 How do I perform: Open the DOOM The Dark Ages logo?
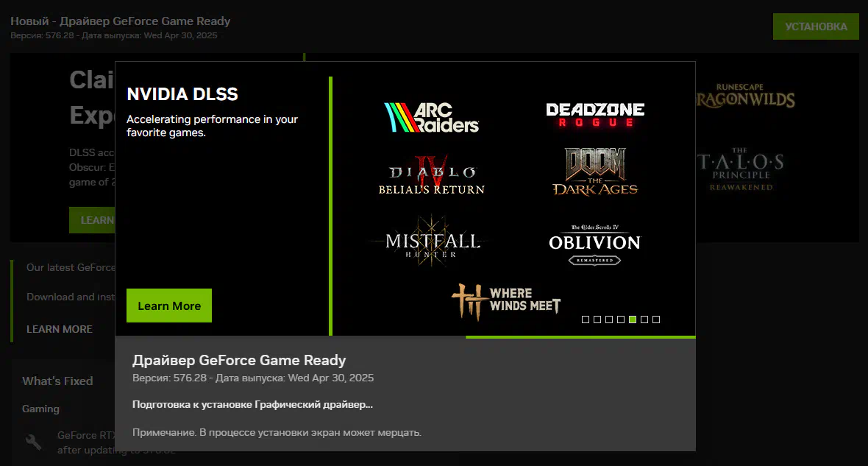[595, 172]
